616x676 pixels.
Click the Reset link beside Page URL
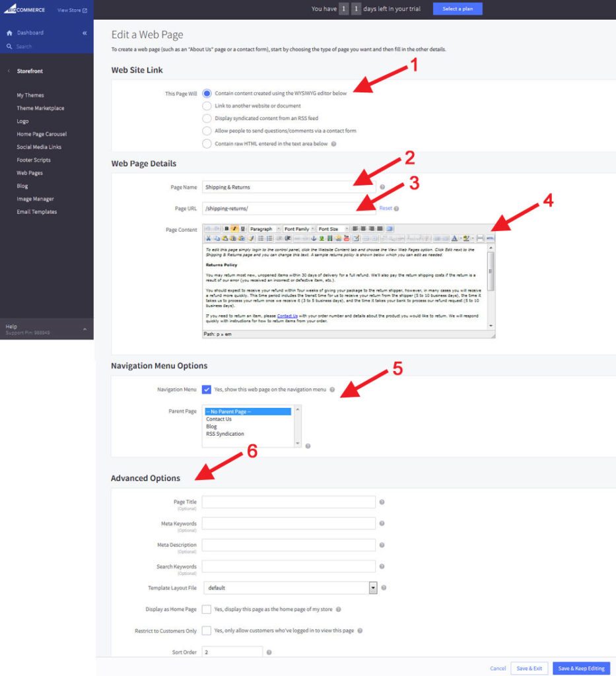coord(386,208)
